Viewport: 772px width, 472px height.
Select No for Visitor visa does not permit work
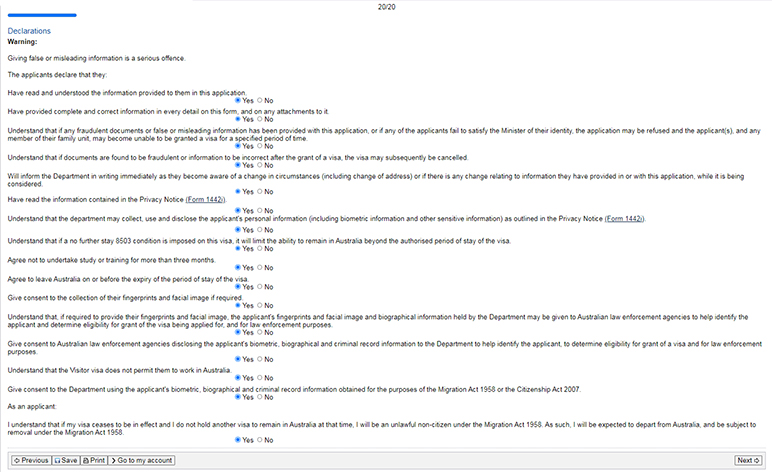point(259,378)
